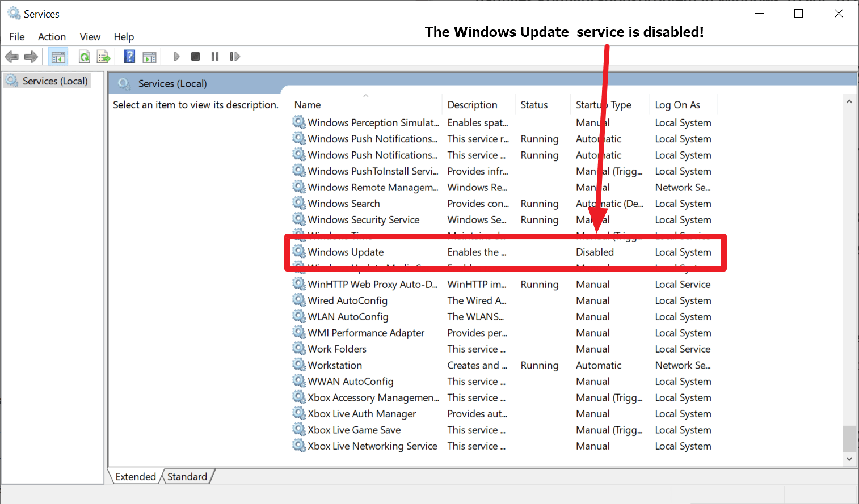Image resolution: width=859 pixels, height=504 pixels.
Task: Click gear icon of Windows Security Service
Action: click(299, 219)
